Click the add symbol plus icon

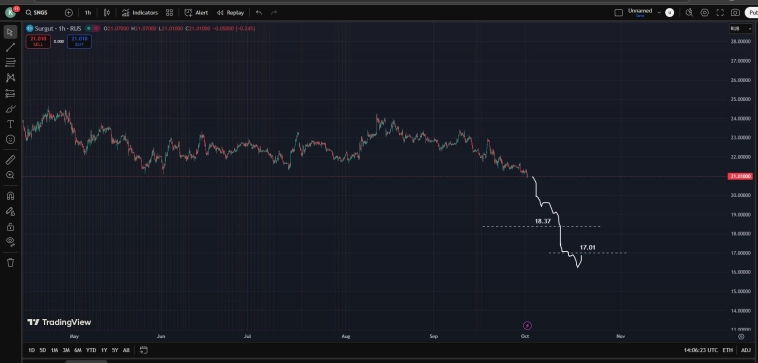(x=69, y=13)
